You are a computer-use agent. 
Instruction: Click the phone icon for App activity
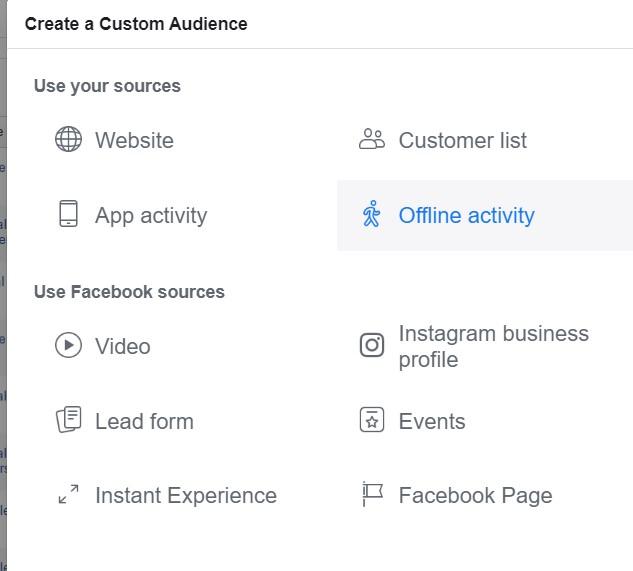[68, 213]
